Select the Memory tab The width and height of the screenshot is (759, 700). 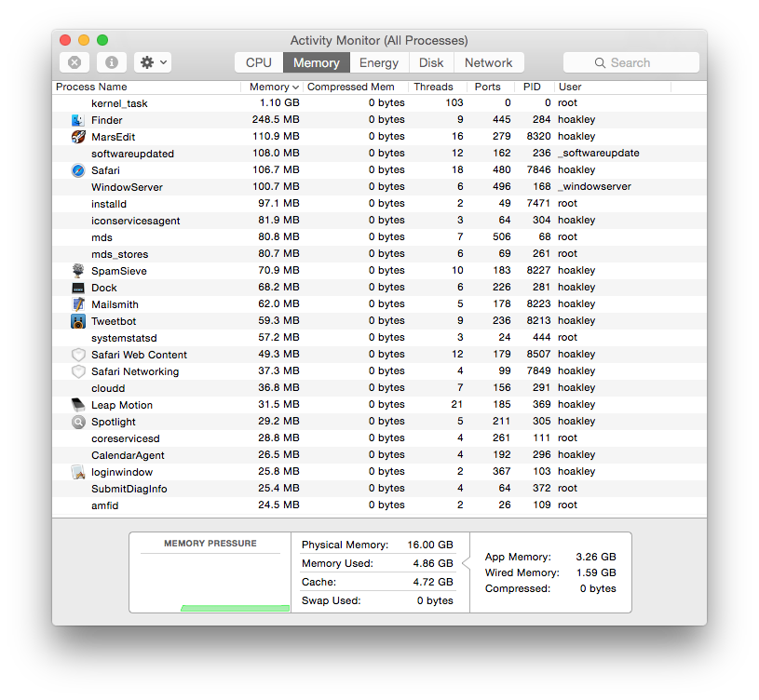coord(316,63)
